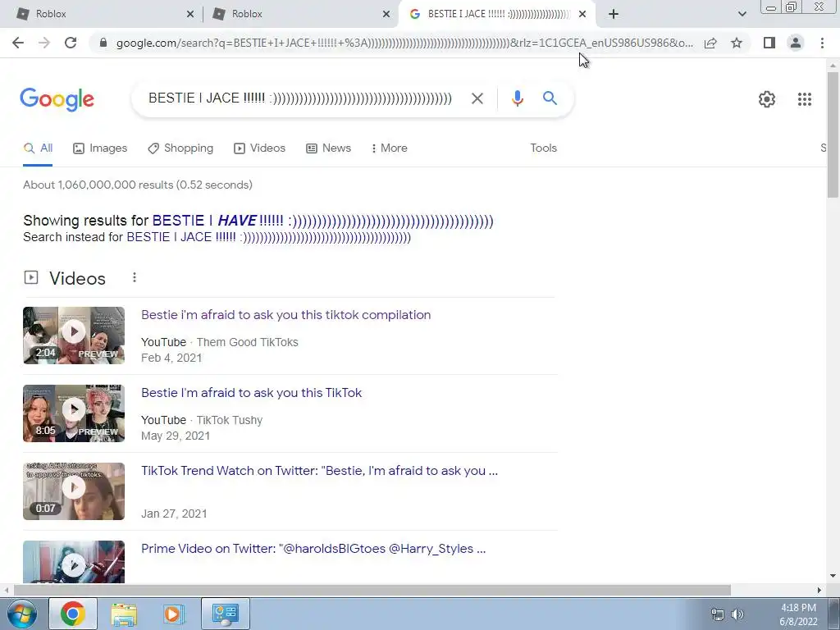Click inside the Google search field
840x630 pixels.
coord(300,98)
